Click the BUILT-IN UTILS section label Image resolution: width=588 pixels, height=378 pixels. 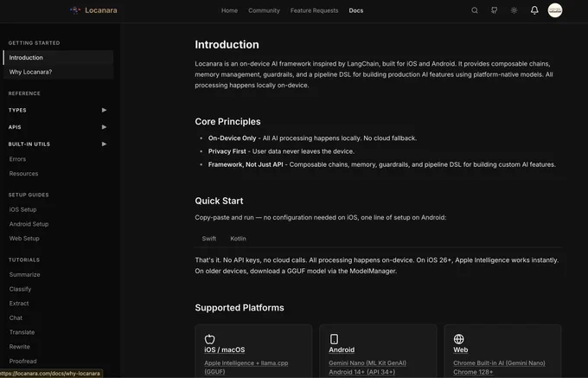coord(29,144)
